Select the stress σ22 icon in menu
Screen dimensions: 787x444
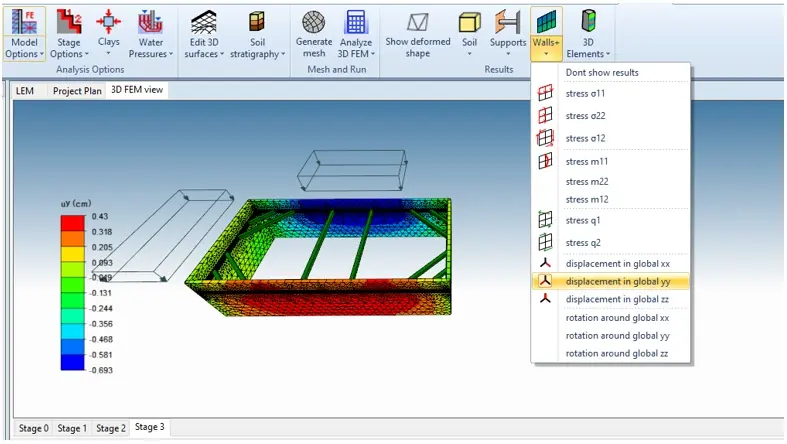pyautogui.click(x=546, y=115)
